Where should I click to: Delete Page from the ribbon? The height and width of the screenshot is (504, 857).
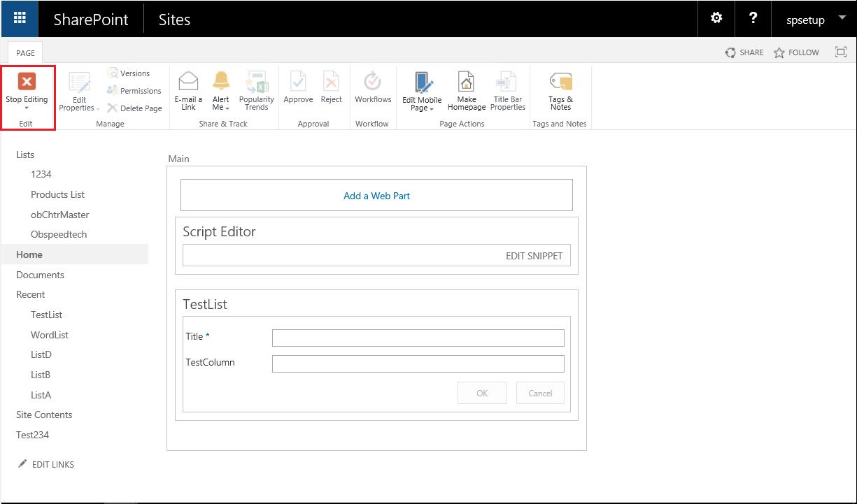[x=134, y=108]
